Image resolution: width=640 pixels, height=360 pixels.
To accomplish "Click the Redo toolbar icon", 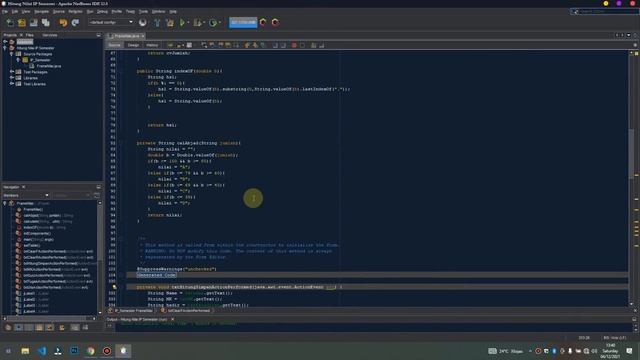I will pos(75,22).
